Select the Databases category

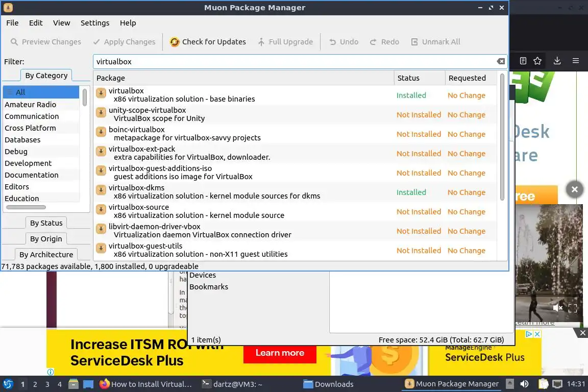(x=41, y=139)
